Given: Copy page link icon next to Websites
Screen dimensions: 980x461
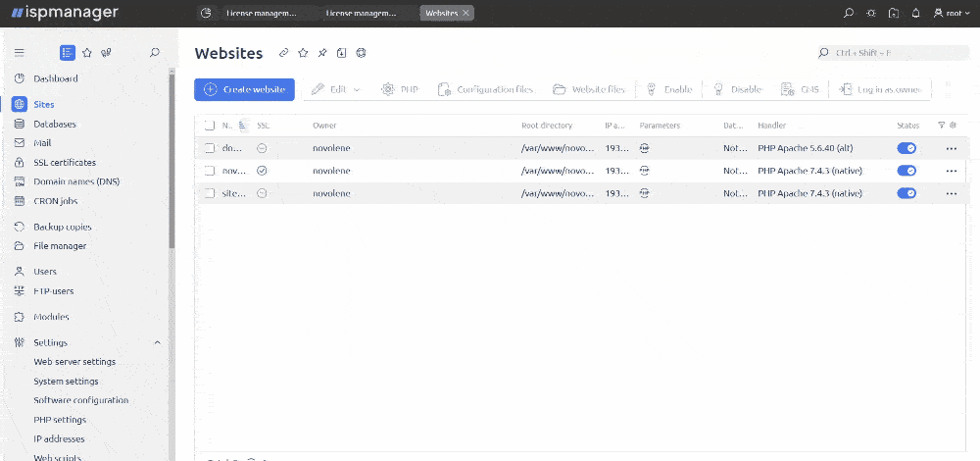Looking at the screenshot, I should [x=284, y=53].
